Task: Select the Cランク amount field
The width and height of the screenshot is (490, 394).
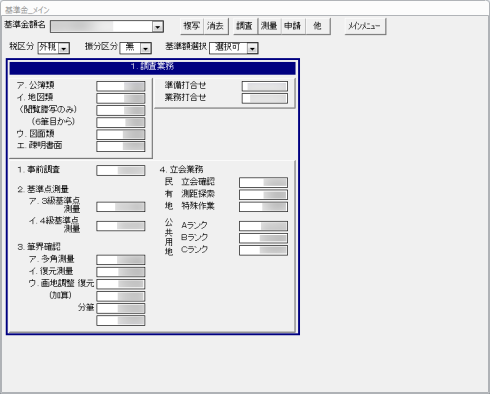Action: pos(263,250)
